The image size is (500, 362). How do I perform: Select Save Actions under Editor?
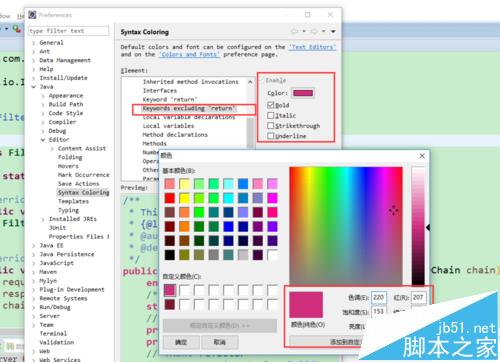point(78,184)
